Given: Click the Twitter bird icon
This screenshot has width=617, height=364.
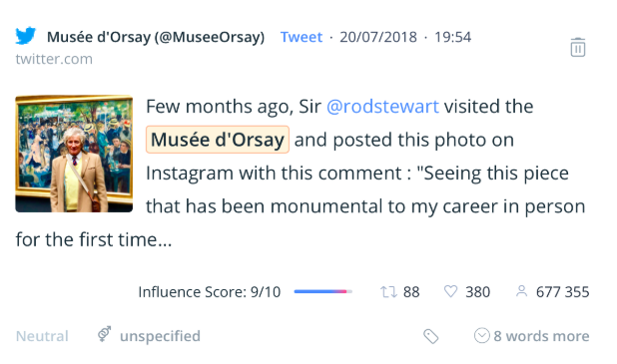Looking at the screenshot, I should [x=26, y=36].
